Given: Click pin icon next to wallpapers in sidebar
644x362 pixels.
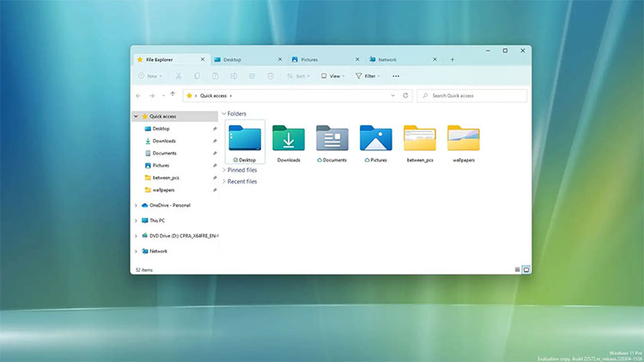Looking at the screenshot, I should [215, 190].
